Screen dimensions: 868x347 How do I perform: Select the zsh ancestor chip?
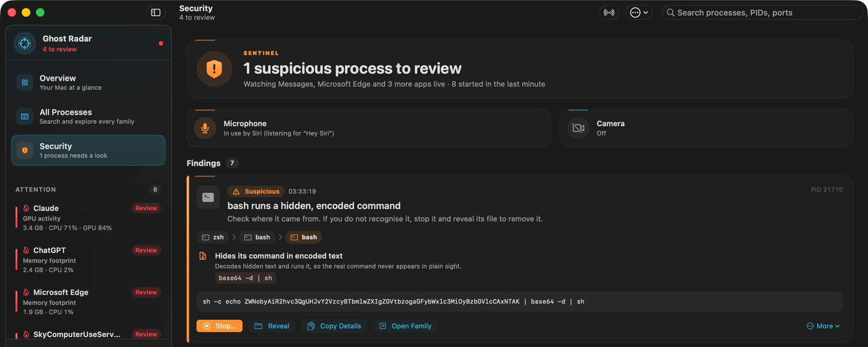[213, 238]
